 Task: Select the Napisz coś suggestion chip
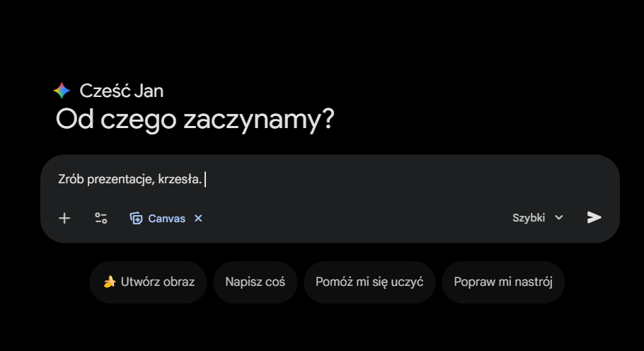pos(255,282)
